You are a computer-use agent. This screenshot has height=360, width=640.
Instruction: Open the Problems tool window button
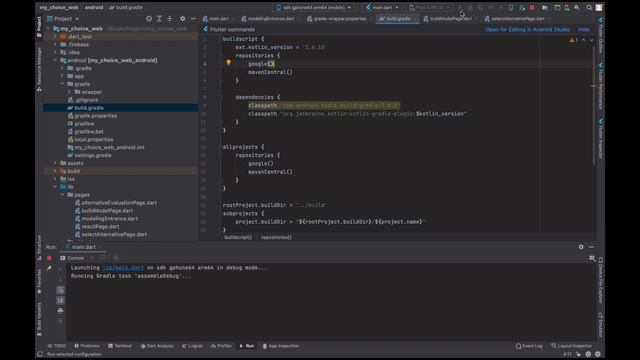coord(87,346)
